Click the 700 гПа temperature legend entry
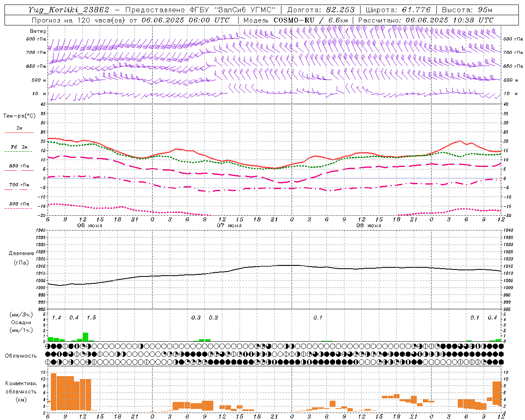This screenshot has height=420, width=525. 19,185
